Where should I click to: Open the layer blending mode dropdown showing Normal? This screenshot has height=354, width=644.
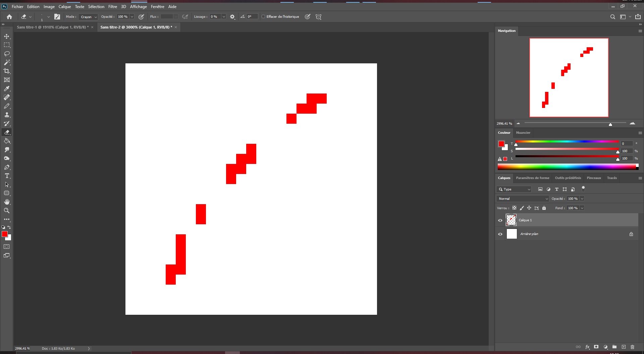522,198
